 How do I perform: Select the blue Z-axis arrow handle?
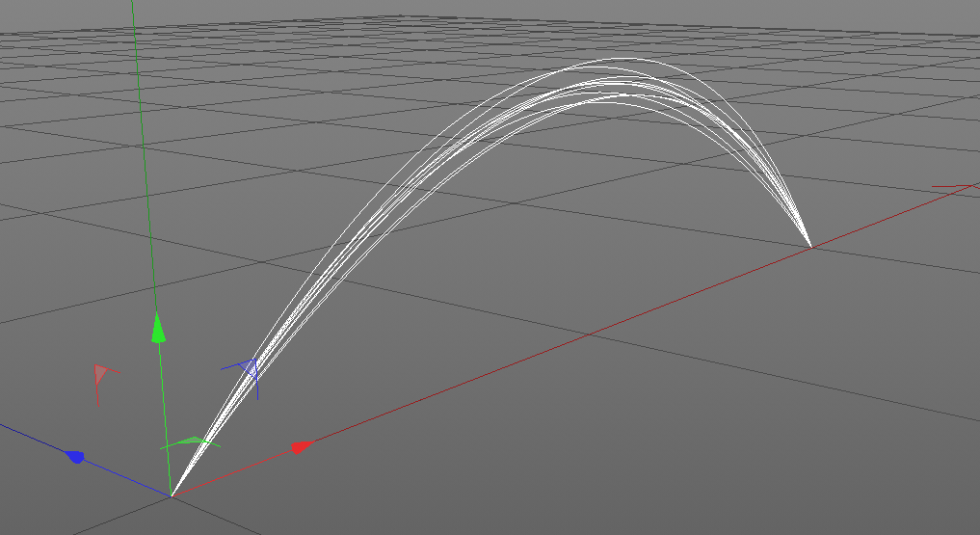click(x=75, y=457)
